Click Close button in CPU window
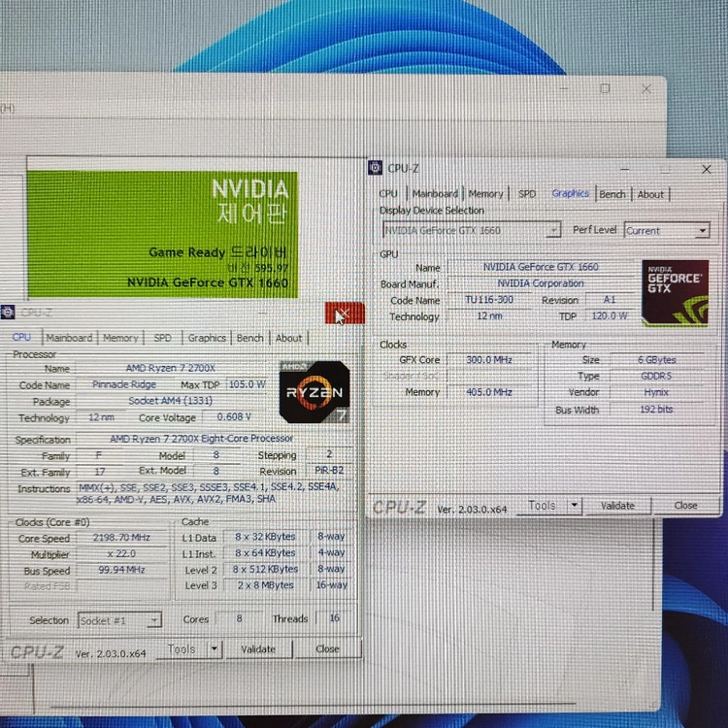The height and width of the screenshot is (728, 728). (327, 648)
